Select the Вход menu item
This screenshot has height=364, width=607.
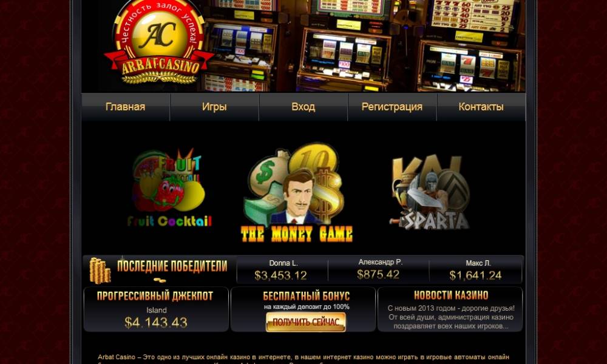[x=303, y=107]
